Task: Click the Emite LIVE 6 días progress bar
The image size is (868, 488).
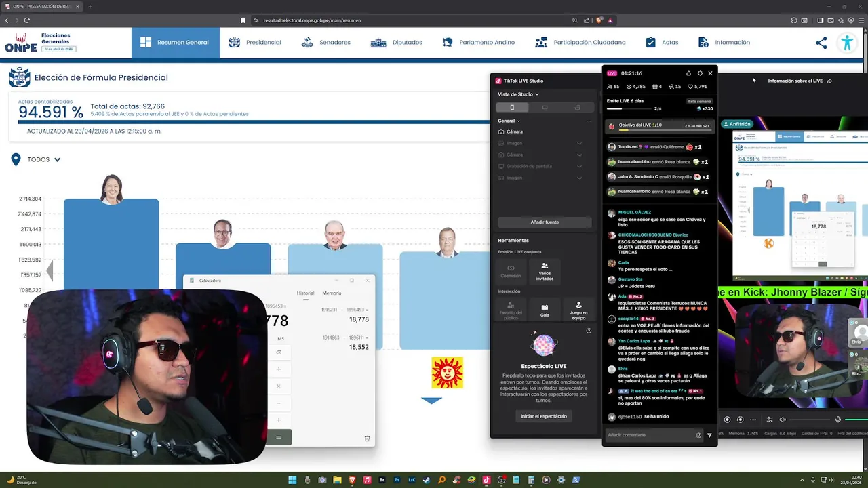Action: coord(629,108)
